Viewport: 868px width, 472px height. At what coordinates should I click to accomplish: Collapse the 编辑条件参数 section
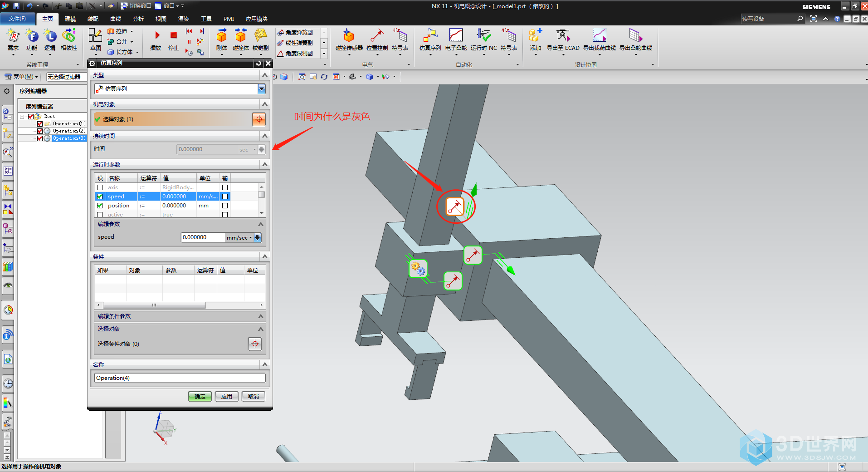tap(261, 316)
